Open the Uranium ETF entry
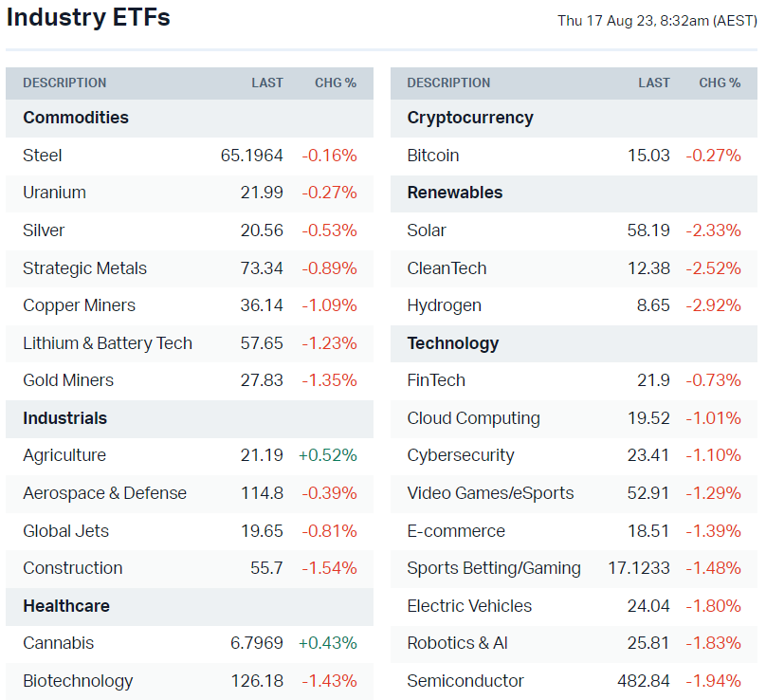Viewport: 766px width, 700px height. coord(54,193)
